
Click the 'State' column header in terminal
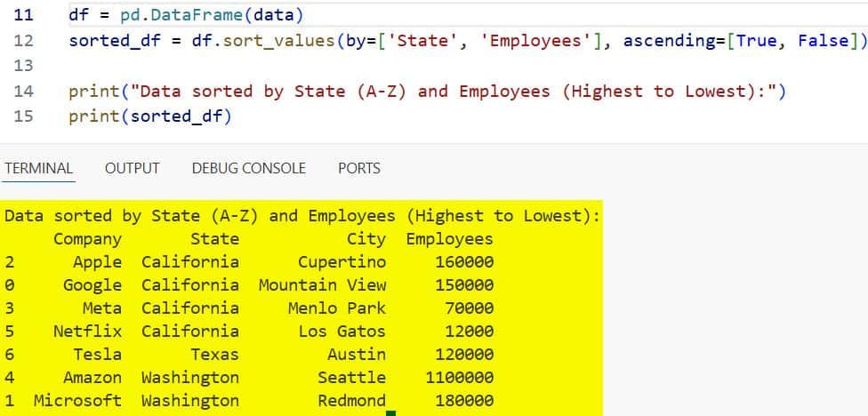tap(215, 239)
